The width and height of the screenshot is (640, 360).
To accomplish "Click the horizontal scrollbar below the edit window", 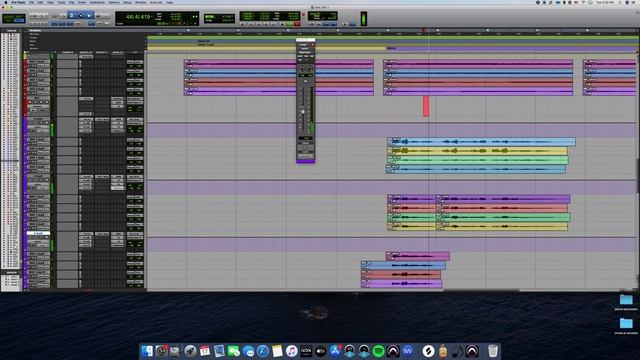I will [481, 291].
